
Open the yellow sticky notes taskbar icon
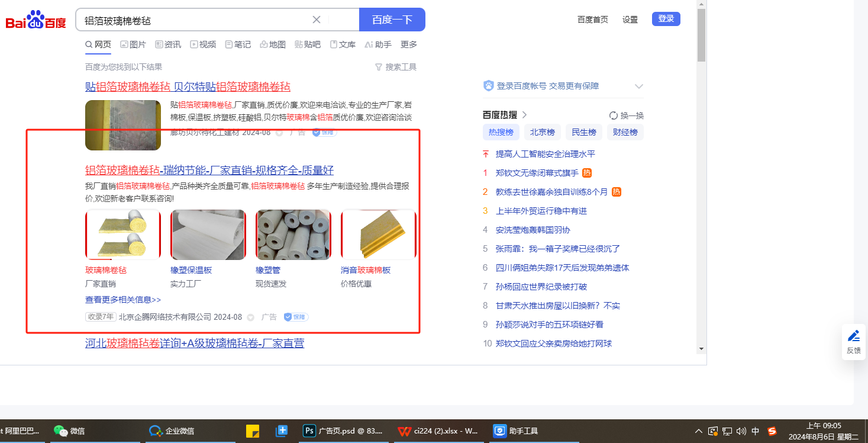point(253,431)
